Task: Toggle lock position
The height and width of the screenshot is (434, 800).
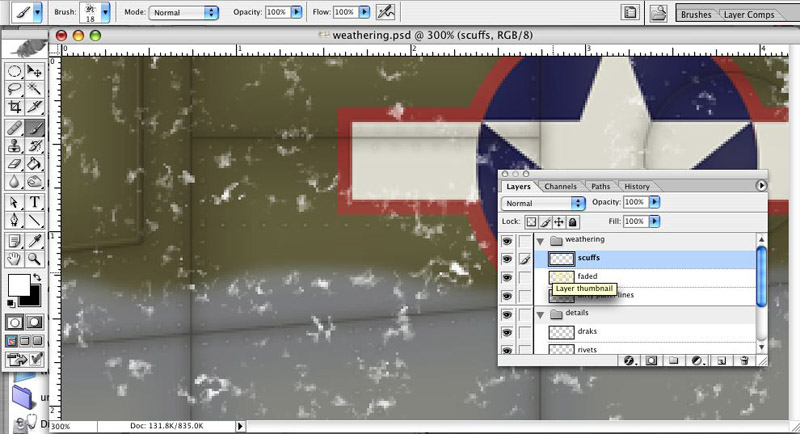Action: pyautogui.click(x=559, y=222)
